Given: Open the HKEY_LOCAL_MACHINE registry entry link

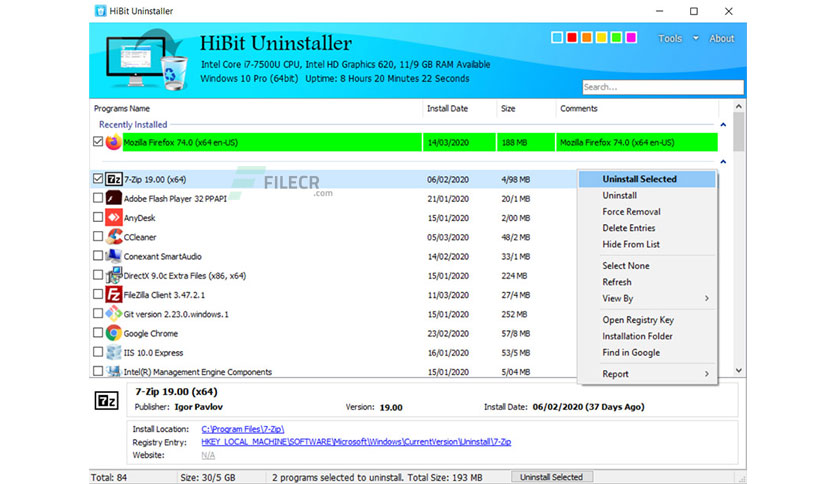Looking at the screenshot, I should coord(356,442).
